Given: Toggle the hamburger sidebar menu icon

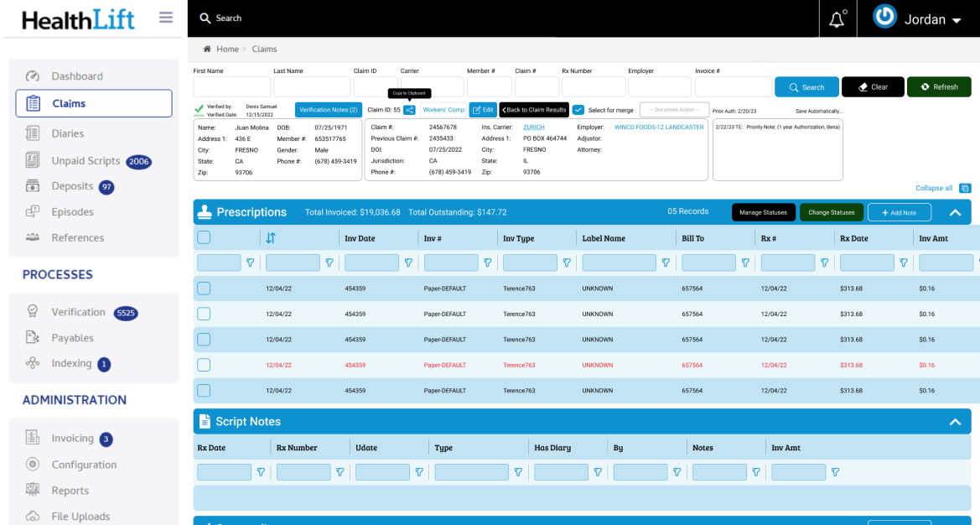Looking at the screenshot, I should (165, 18).
